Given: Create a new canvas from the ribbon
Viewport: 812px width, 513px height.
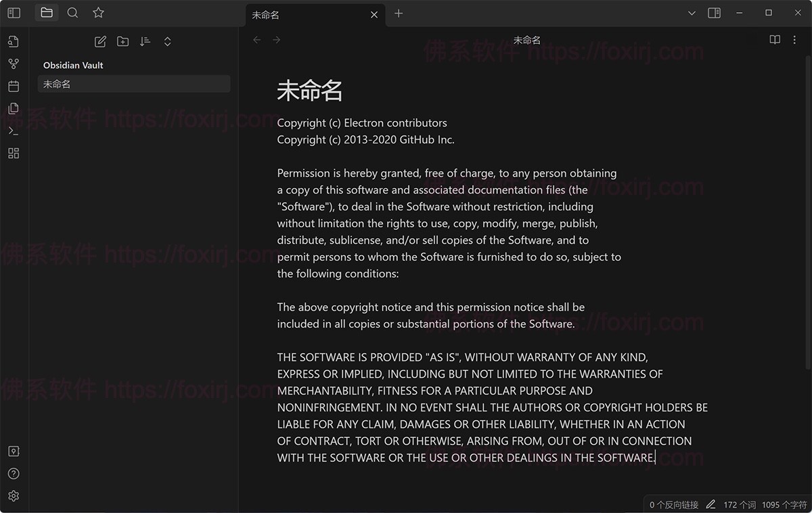Looking at the screenshot, I should point(14,153).
